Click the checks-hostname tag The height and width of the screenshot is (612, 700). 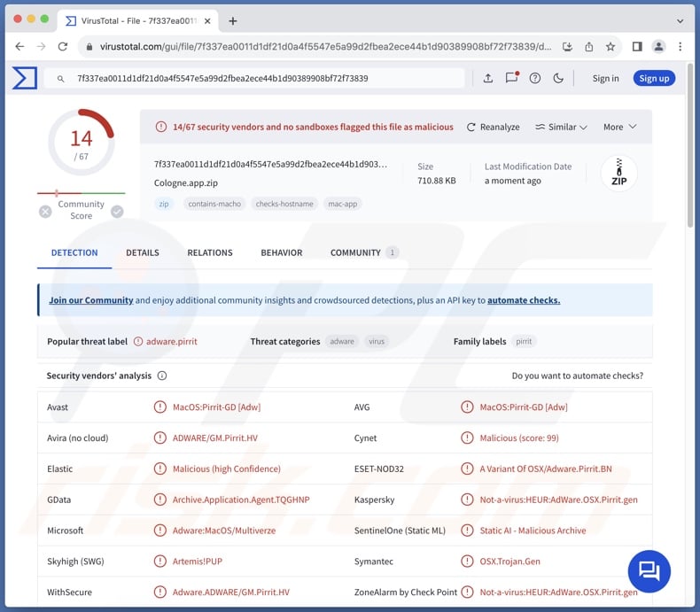pos(284,204)
